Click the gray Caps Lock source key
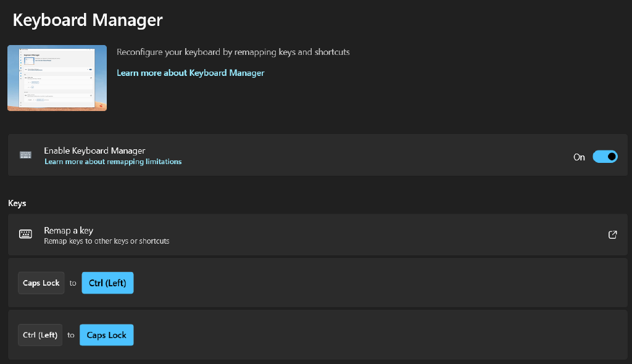This screenshot has height=364, width=632. 41,283
